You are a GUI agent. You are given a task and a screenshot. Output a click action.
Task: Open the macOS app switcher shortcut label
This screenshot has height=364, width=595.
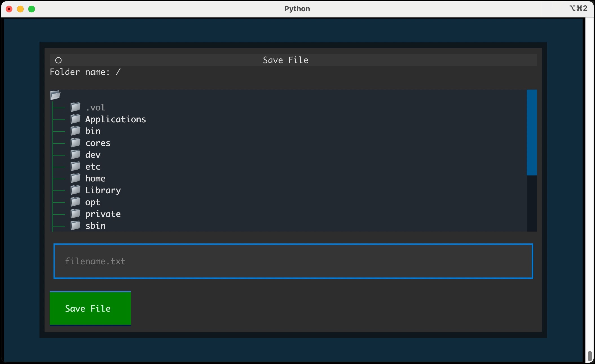(x=578, y=8)
